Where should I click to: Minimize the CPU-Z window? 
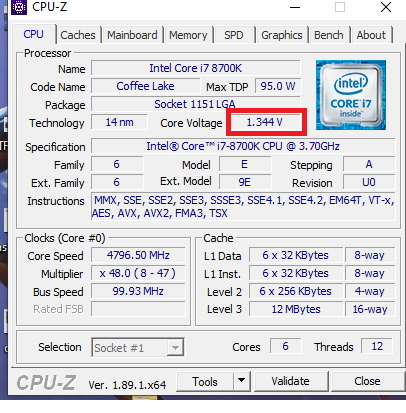pos(295,7)
